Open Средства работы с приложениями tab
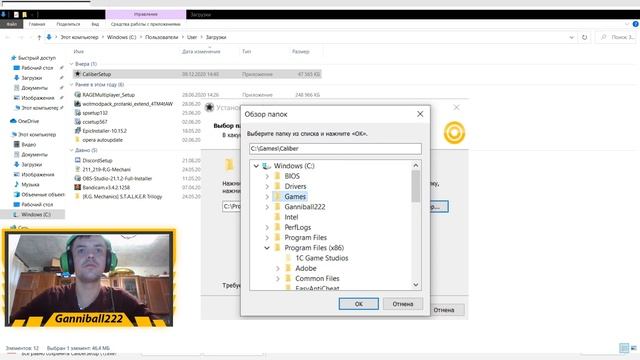The image size is (640, 360). (145, 24)
